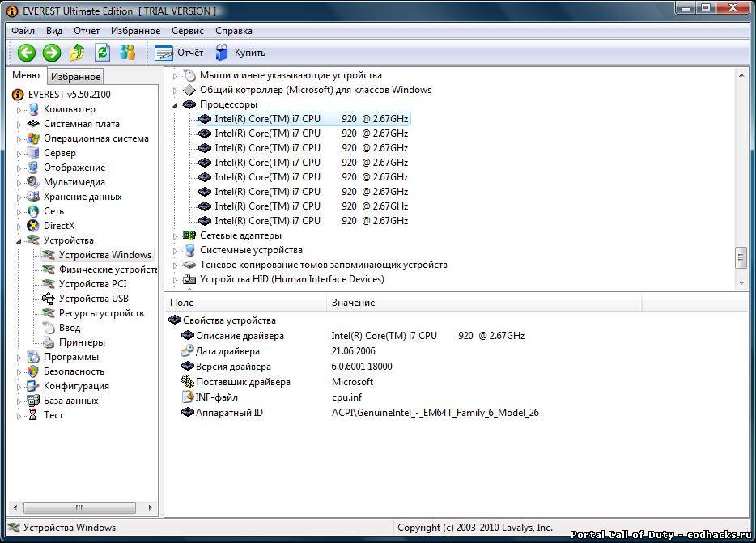Click the Хранение данных disk icon
756x543 pixels.
pos(33,197)
